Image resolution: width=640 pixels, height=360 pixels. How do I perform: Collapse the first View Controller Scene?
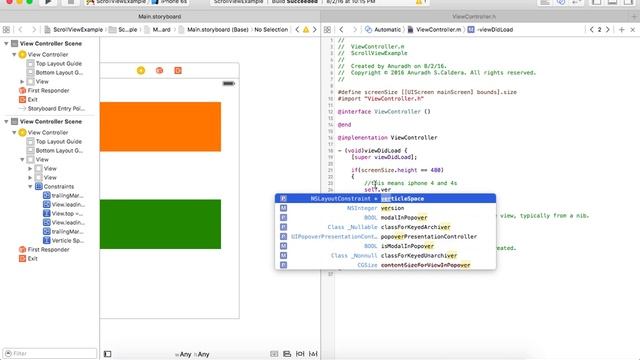pos(6,43)
